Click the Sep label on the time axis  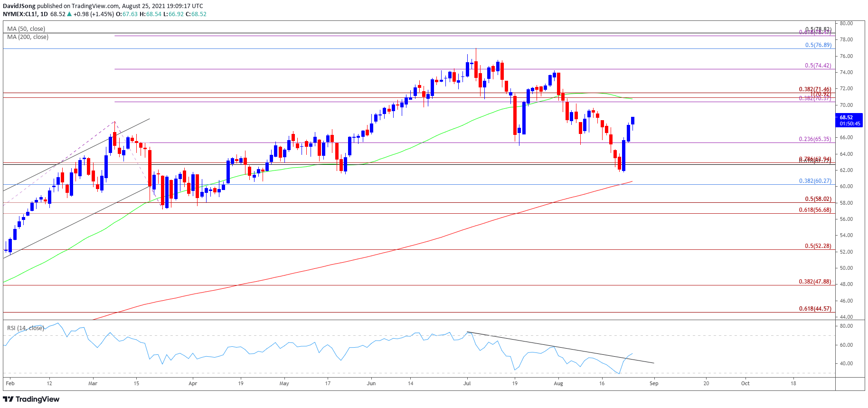click(x=654, y=383)
